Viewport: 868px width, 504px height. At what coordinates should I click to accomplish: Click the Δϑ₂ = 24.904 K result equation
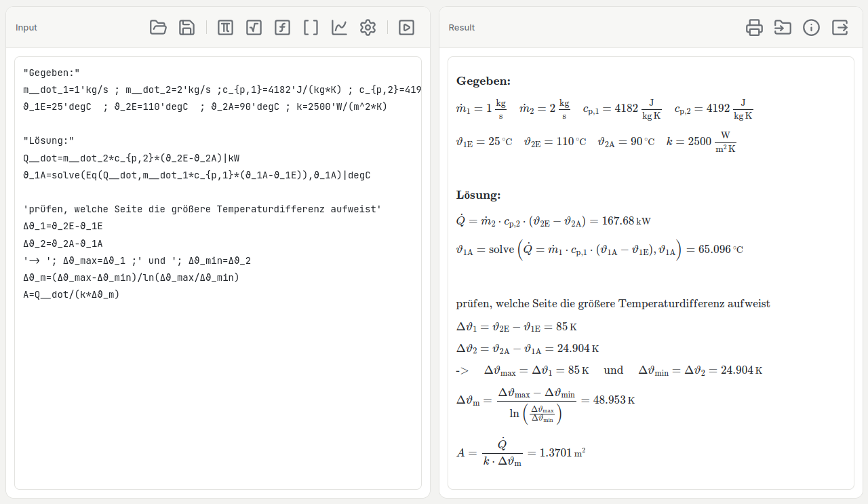click(528, 349)
